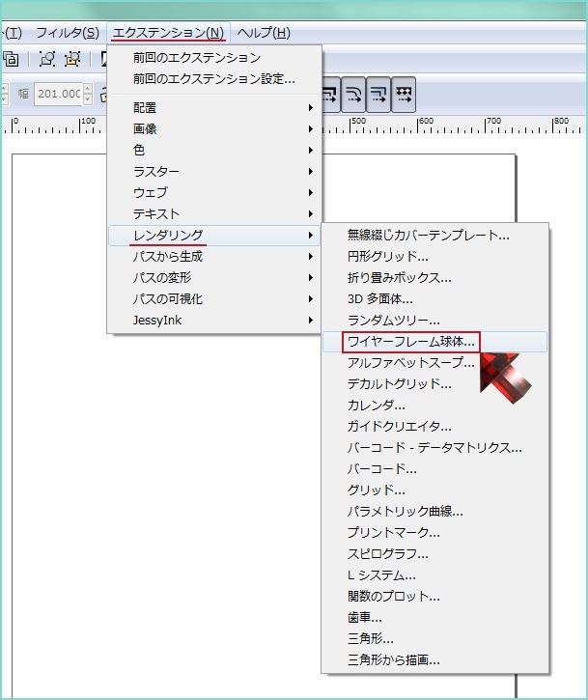Click the group objects toolbar icon
588x700 pixels.
(47, 59)
